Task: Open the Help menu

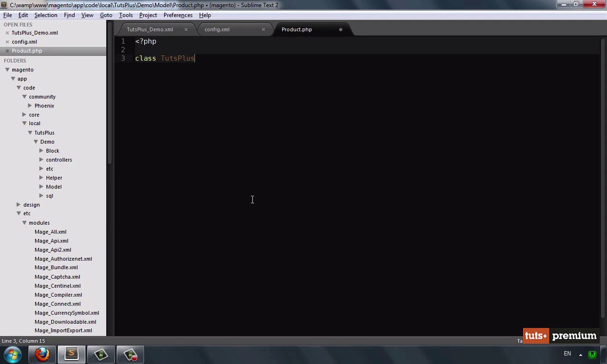Action: click(205, 15)
